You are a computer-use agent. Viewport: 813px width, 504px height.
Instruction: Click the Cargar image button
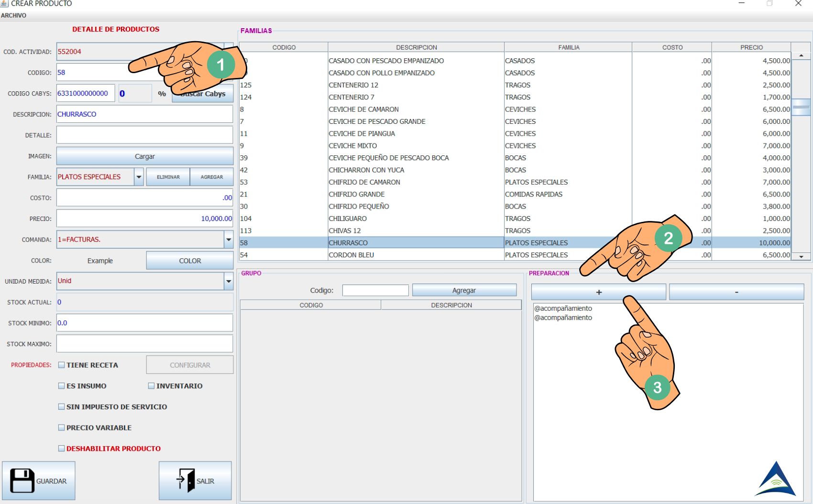tap(144, 156)
